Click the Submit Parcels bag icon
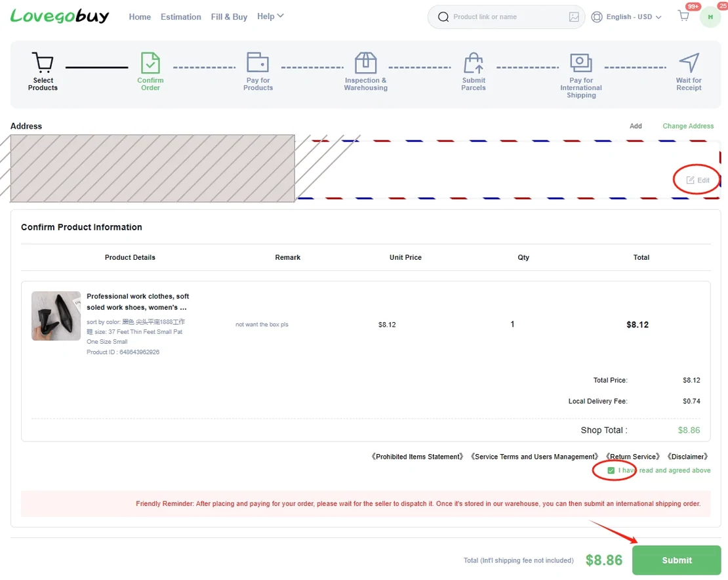Image resolution: width=728 pixels, height=580 pixels. pos(473,63)
